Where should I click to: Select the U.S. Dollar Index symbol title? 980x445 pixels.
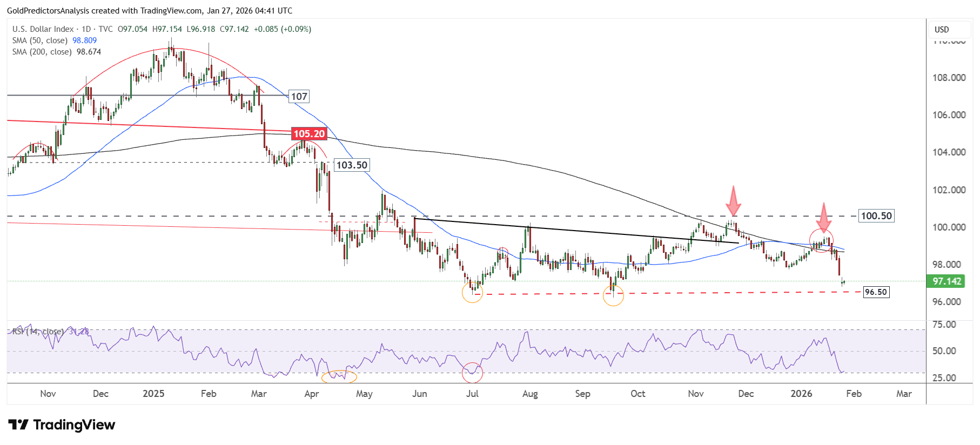coord(44,29)
